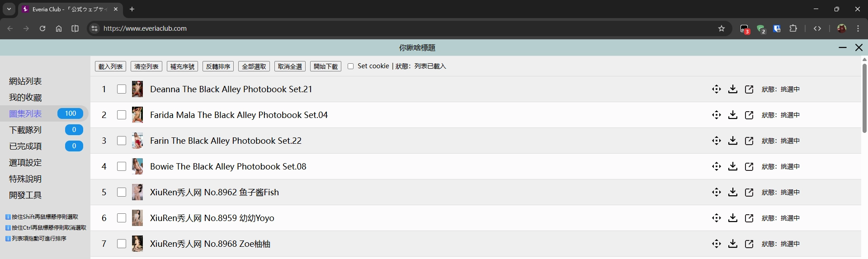Click the drag-move icon on Farin Set.22 row
The height and width of the screenshot is (259, 868).
(717, 141)
